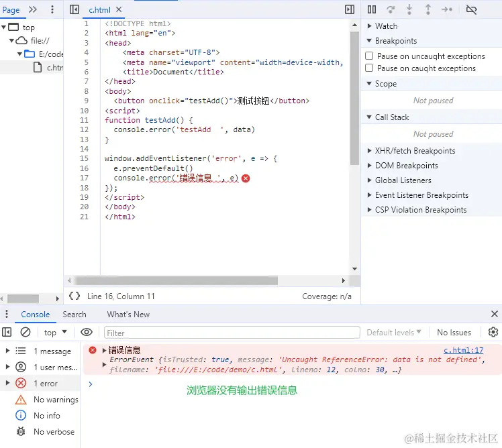
Task: Click the editor vertical scrollbar thumb
Action: 354,98
